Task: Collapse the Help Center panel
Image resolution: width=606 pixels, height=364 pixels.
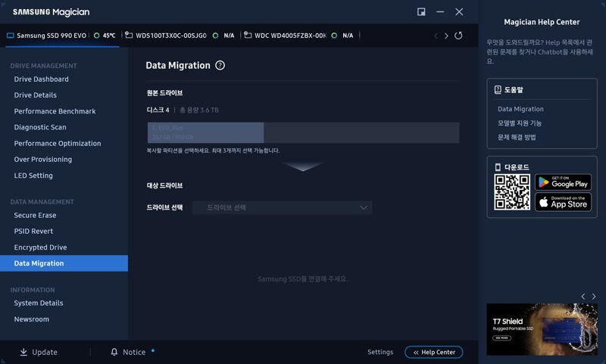Action: [433, 352]
